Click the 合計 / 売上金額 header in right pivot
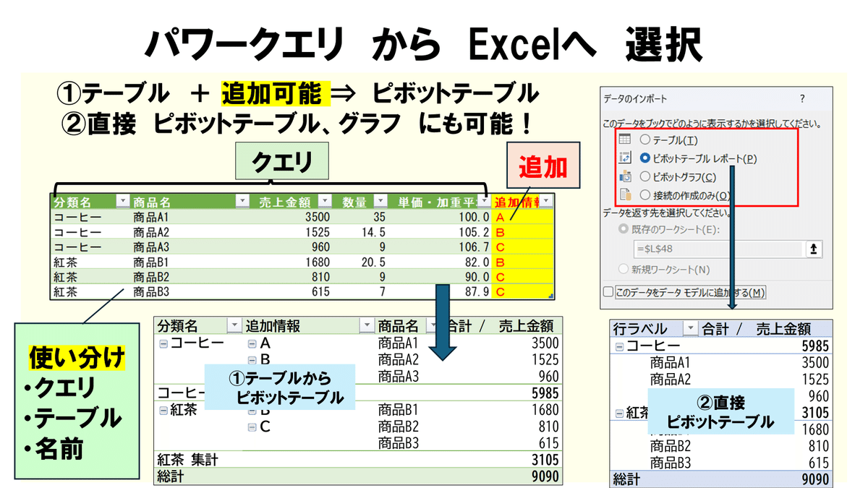The width and height of the screenshot is (868, 488). coord(756,329)
